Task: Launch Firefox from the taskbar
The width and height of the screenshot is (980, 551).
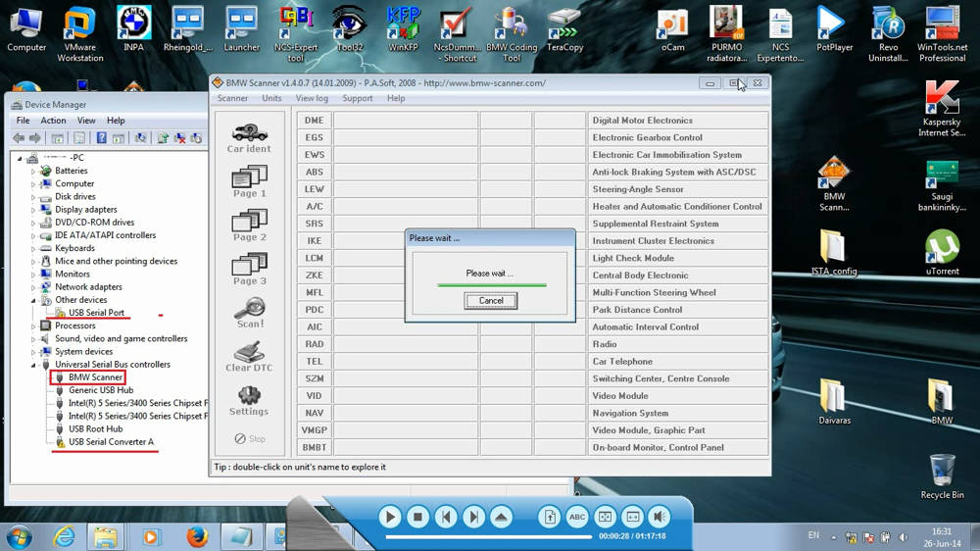Action: [x=197, y=537]
